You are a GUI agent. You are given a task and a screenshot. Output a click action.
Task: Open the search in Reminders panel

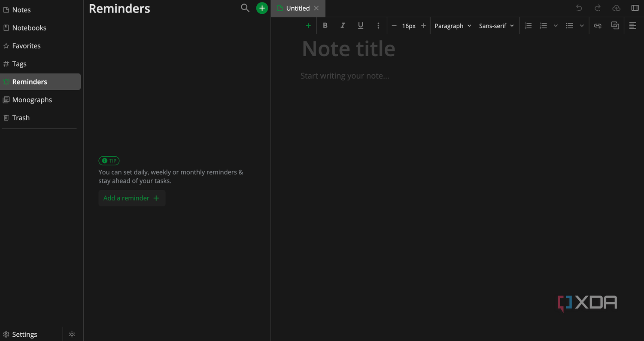tap(245, 8)
